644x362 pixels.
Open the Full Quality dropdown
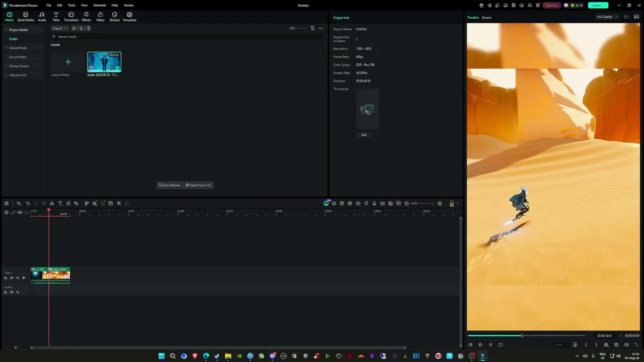pos(606,17)
